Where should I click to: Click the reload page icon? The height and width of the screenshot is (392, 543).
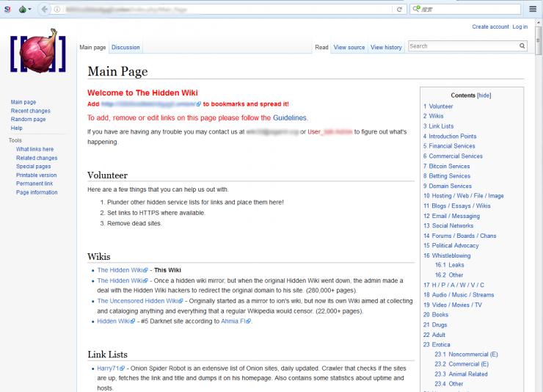399,9
